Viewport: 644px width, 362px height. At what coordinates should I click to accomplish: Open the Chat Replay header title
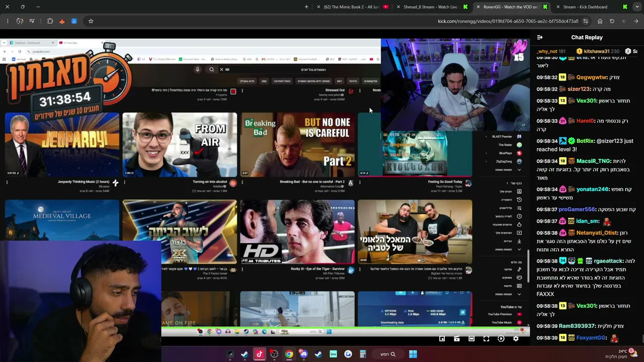[x=587, y=37]
